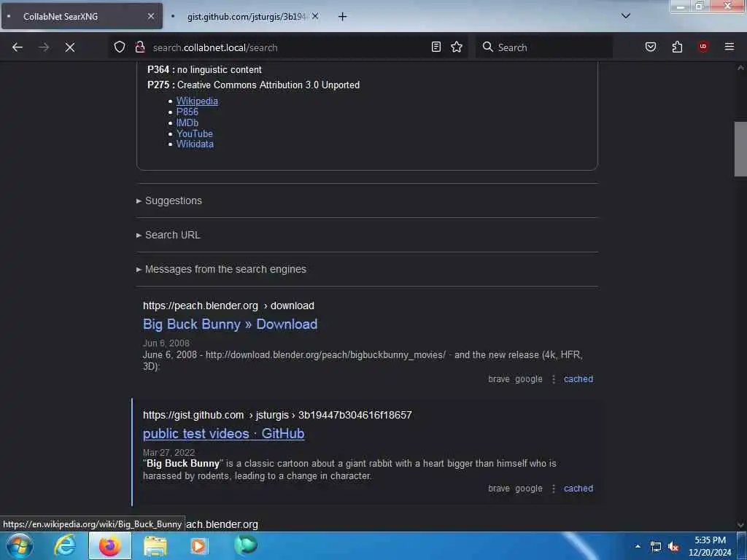Image resolution: width=747 pixels, height=560 pixels.
Task: Bookmark this page with the star
Action: (457, 47)
